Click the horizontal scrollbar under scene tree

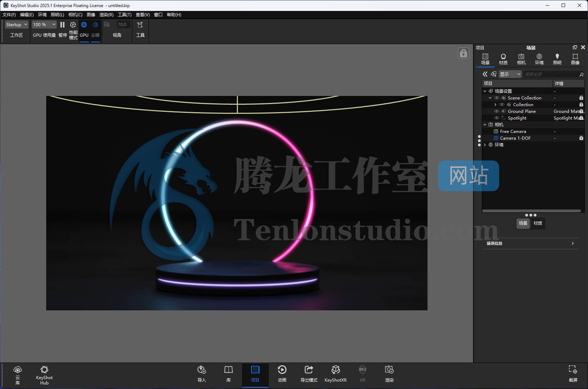coord(531,211)
